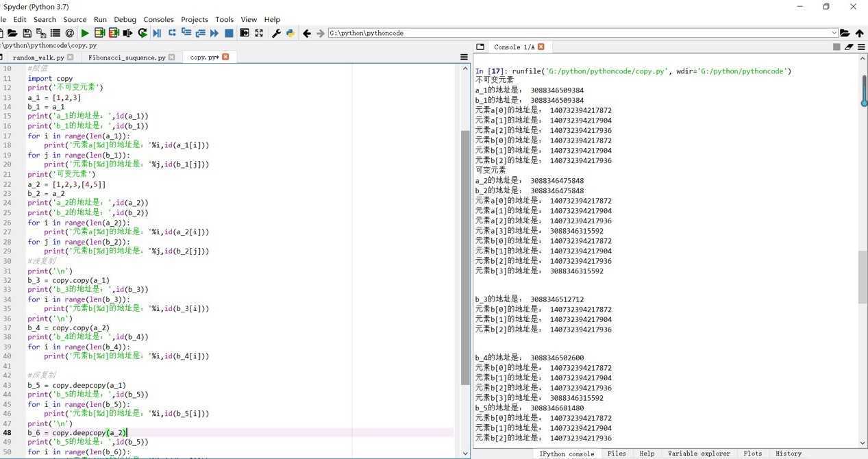Open the file list browser icon
Screen dimensions: 868x459
[x=55, y=33]
